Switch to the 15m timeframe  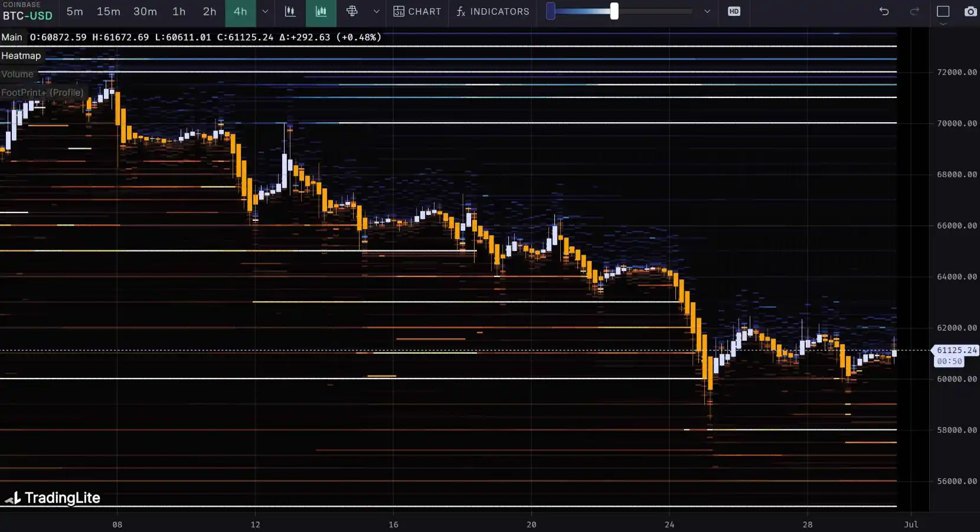tap(109, 12)
